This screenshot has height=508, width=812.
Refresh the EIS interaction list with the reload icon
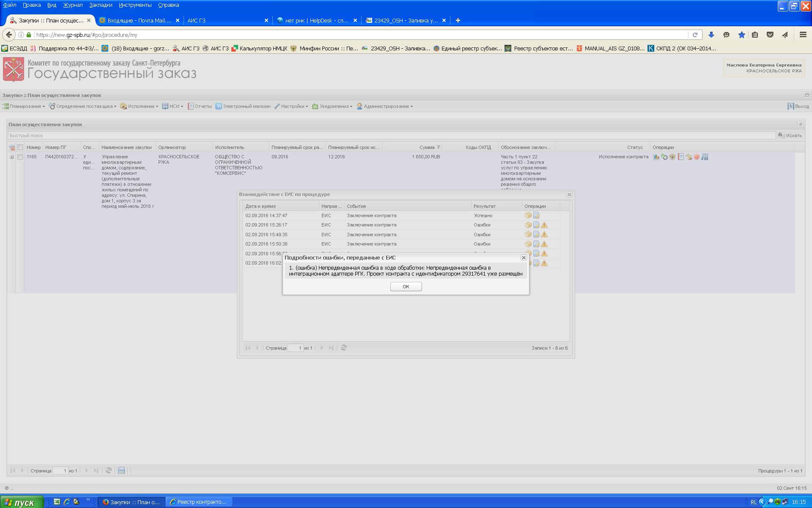pos(344,348)
